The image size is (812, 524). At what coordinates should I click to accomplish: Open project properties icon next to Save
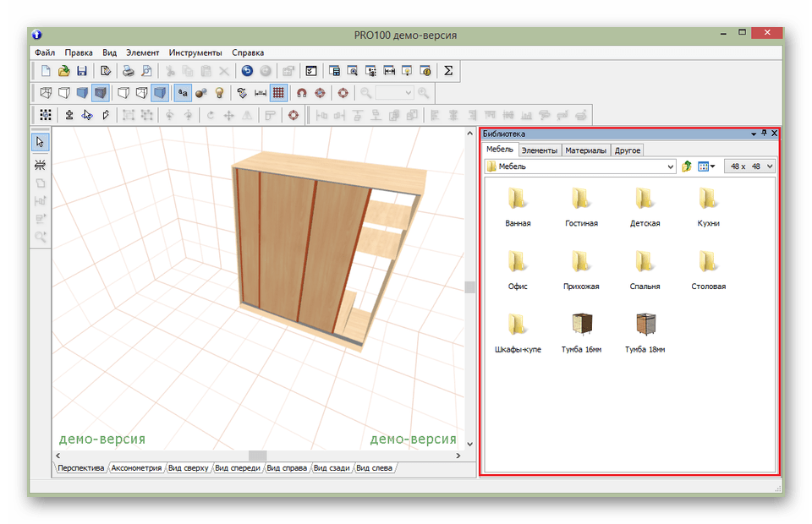[x=106, y=71]
